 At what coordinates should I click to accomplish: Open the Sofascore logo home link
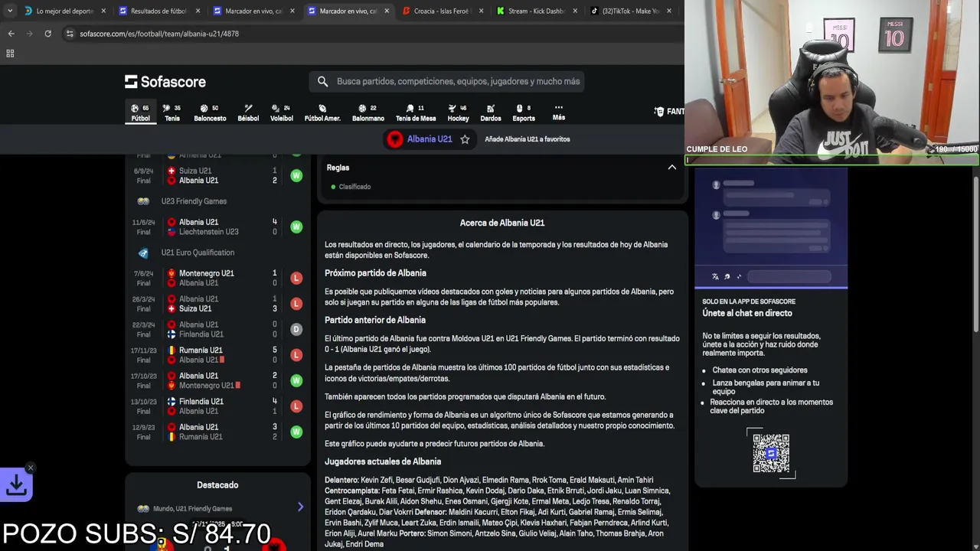tap(165, 81)
